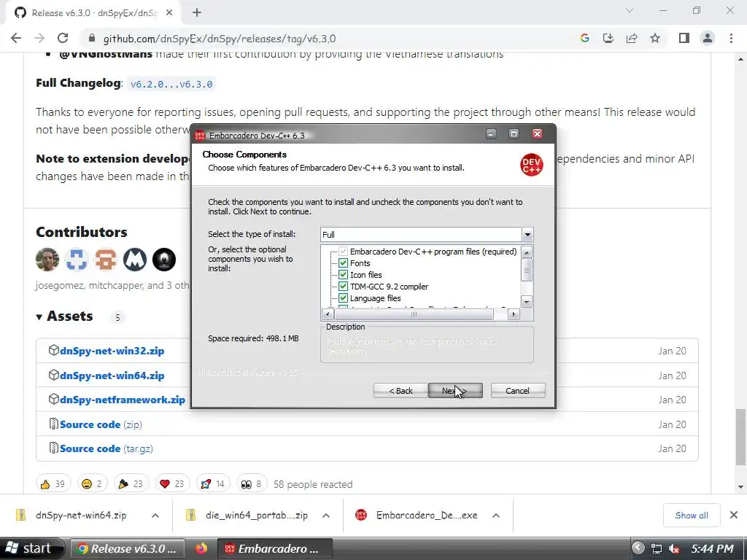Switch to Embarcadero taskbar item

275,548
